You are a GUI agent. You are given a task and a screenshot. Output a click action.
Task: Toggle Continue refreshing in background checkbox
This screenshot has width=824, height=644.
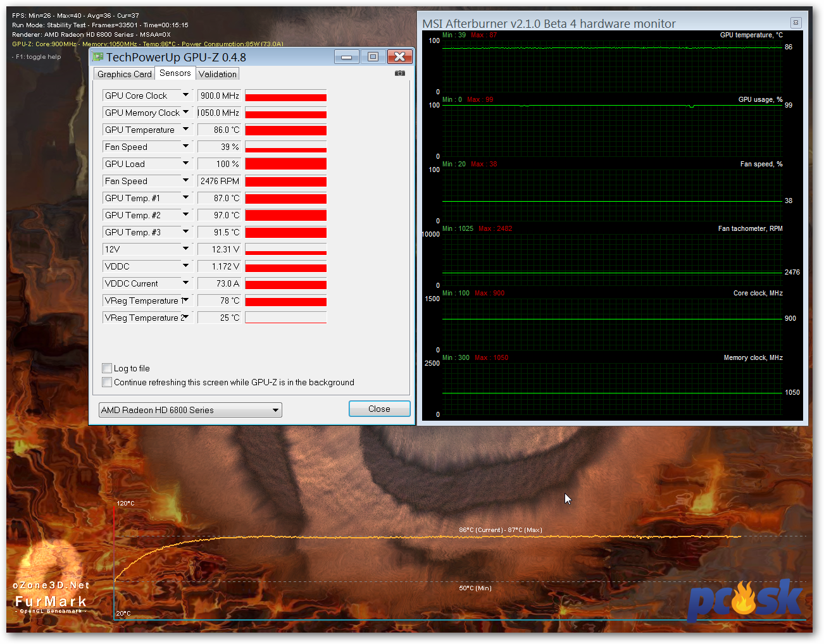107,382
